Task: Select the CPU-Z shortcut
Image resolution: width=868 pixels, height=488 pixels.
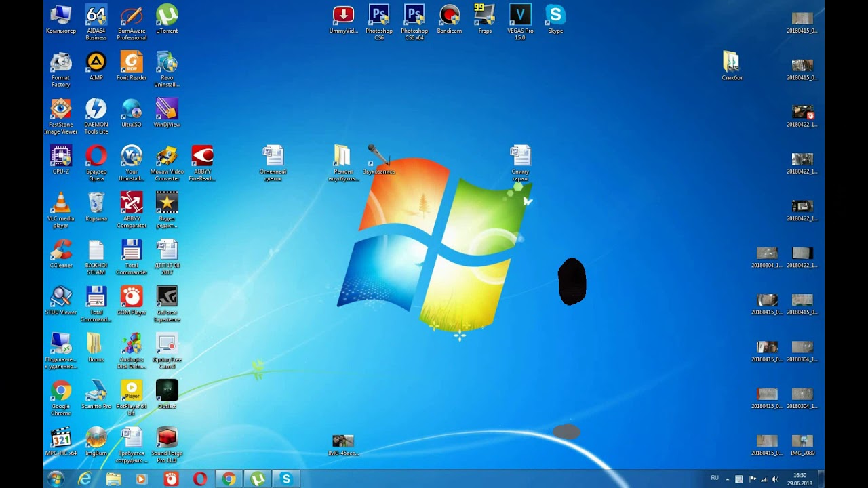Action: 61,160
